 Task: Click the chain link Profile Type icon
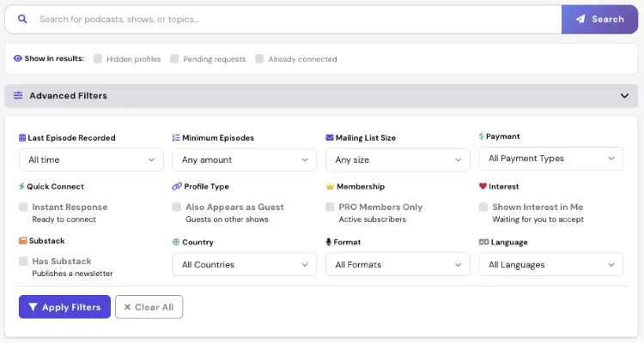pyautogui.click(x=177, y=186)
